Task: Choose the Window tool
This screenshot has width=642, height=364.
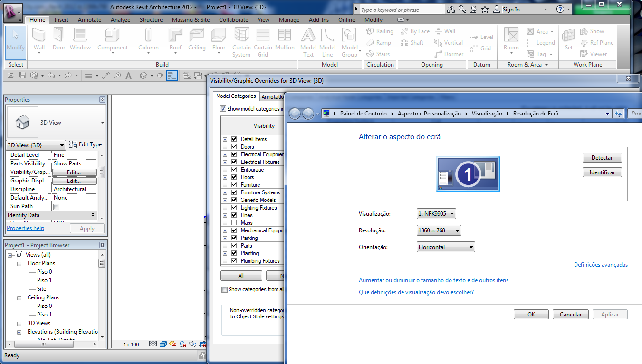Action: (x=80, y=39)
